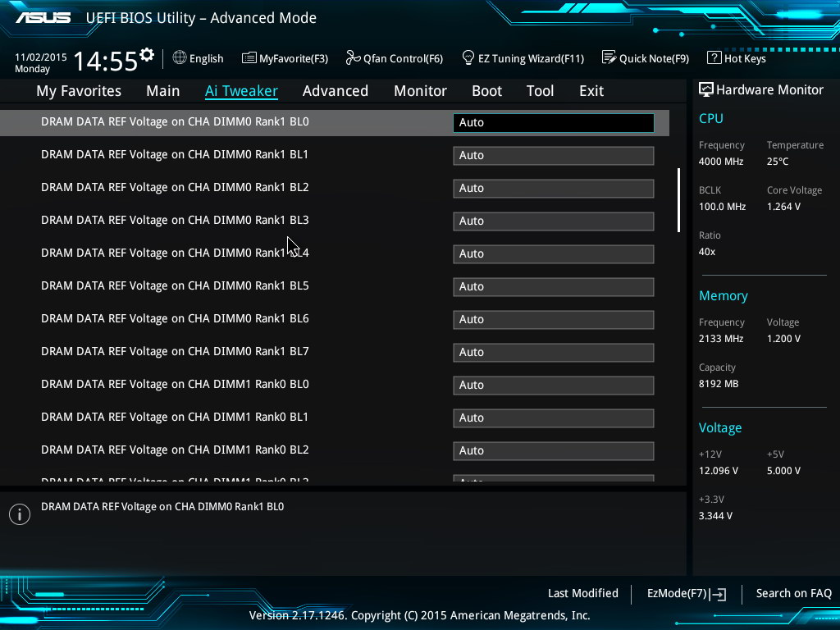Open Search on FAQ link

(x=793, y=593)
